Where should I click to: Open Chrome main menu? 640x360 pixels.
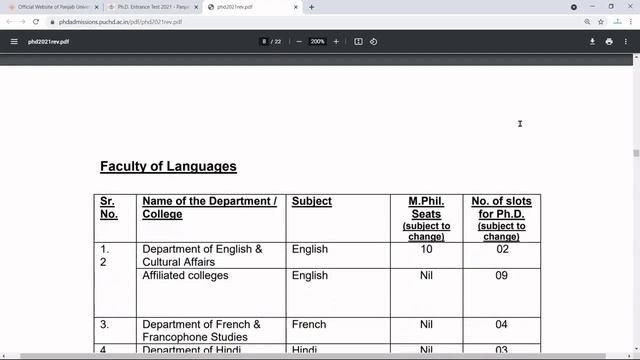tap(631, 22)
